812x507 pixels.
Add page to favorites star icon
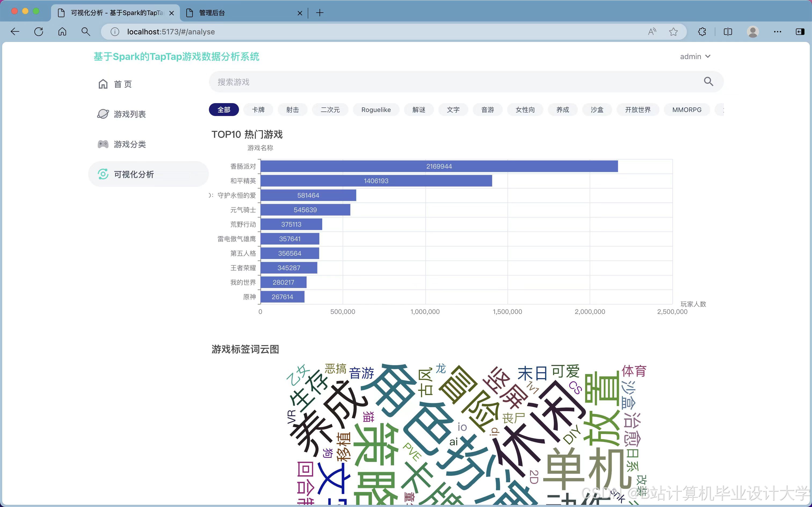click(673, 32)
